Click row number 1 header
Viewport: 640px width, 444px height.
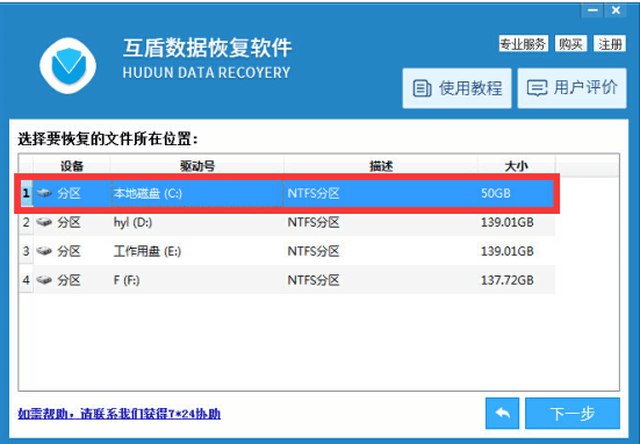pos(26,193)
